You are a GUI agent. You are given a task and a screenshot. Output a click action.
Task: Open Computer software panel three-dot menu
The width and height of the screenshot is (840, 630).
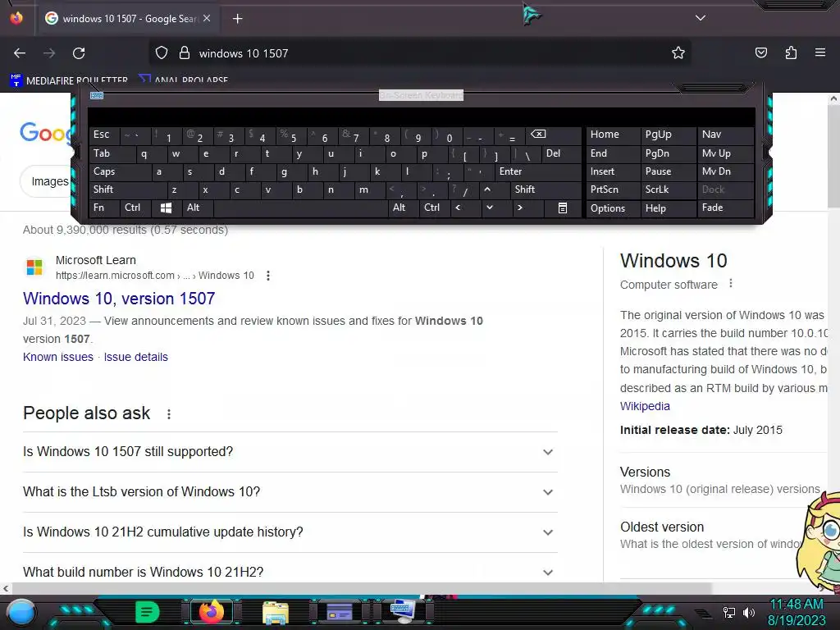coord(730,284)
